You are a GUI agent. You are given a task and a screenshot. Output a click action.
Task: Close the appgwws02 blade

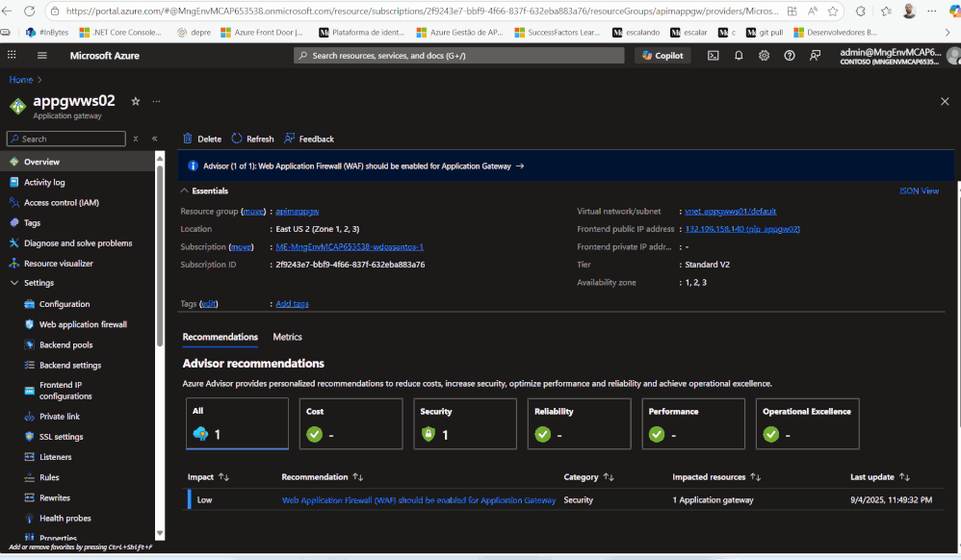click(945, 102)
